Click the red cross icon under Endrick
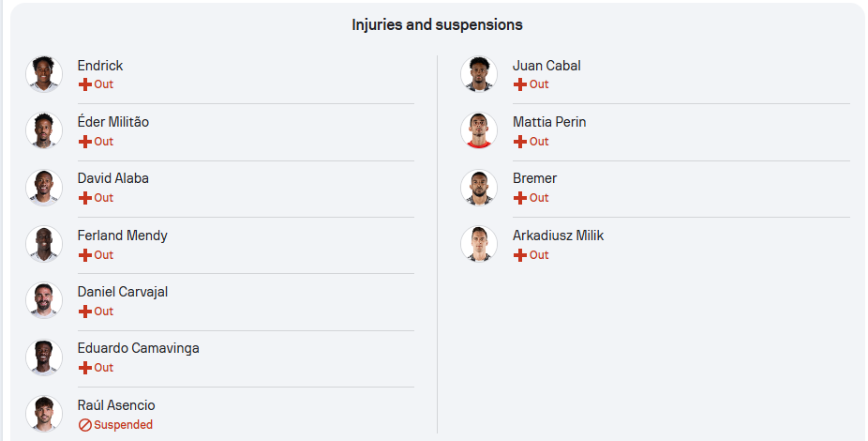This screenshot has height=441, width=868. coord(84,84)
